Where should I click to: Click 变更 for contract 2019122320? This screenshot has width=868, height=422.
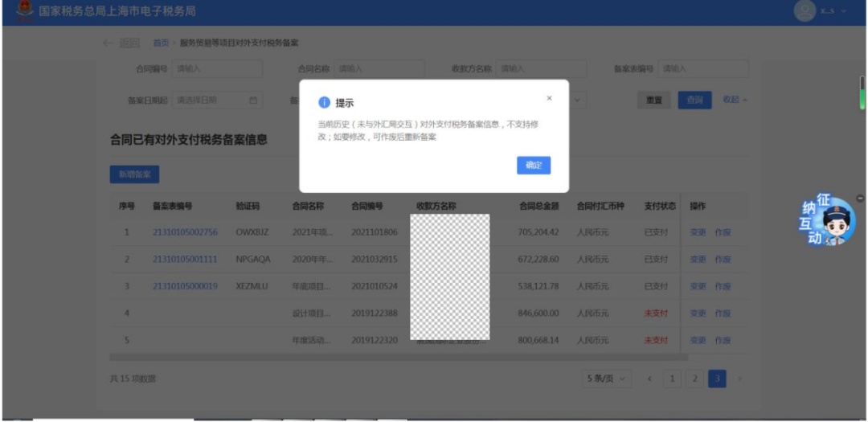coord(698,340)
